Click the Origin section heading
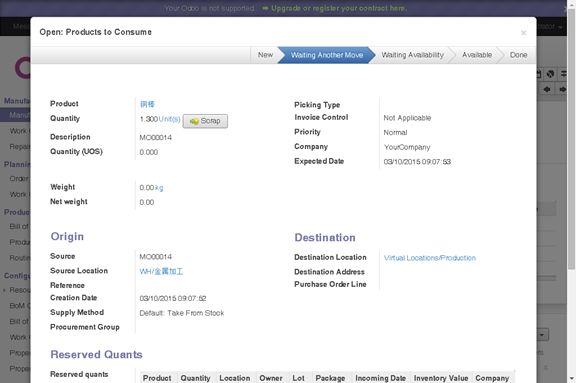The image size is (576, 383). tap(67, 236)
